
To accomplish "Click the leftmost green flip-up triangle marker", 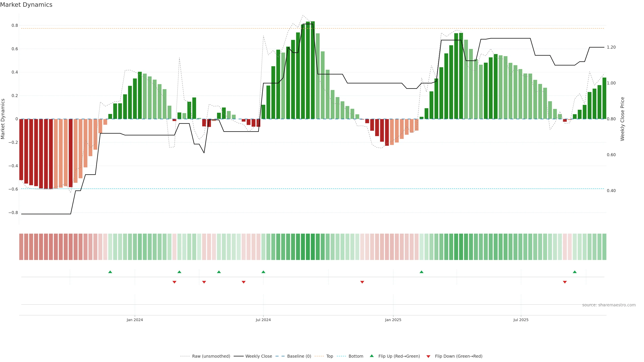I will [110, 272].
